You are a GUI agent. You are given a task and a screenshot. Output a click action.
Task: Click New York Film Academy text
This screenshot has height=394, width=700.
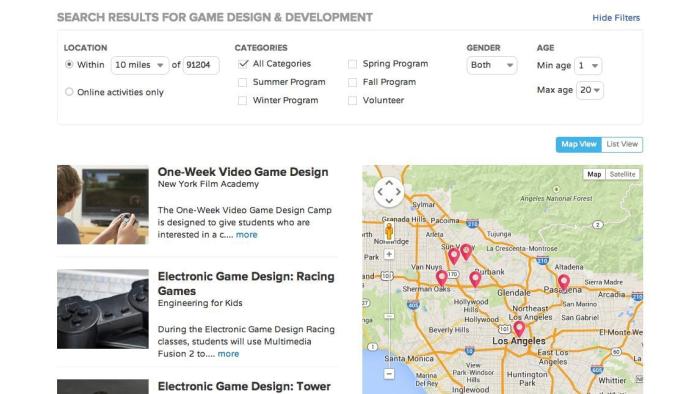pos(208,184)
